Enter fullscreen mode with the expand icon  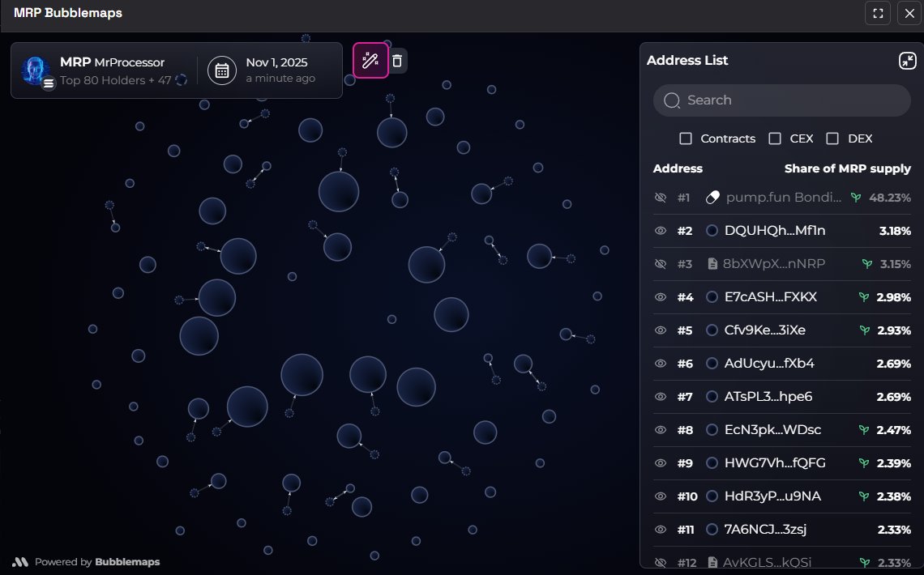(878, 13)
